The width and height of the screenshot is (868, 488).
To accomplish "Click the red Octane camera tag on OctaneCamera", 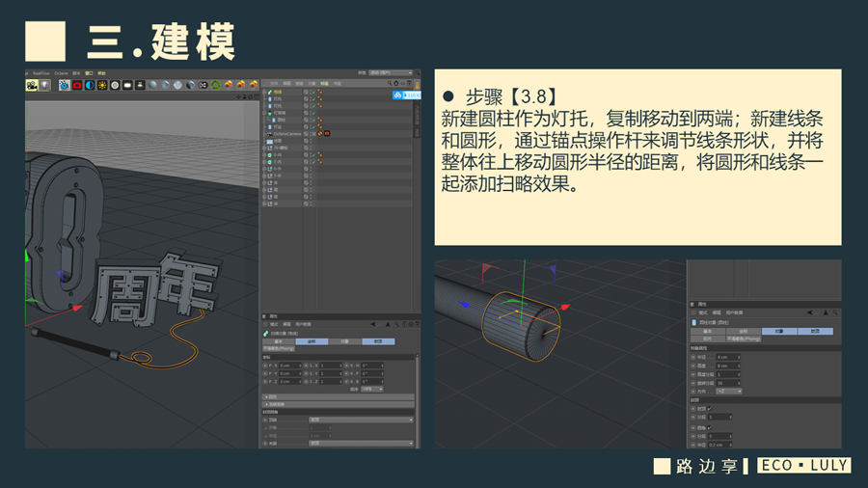I will click(x=327, y=134).
